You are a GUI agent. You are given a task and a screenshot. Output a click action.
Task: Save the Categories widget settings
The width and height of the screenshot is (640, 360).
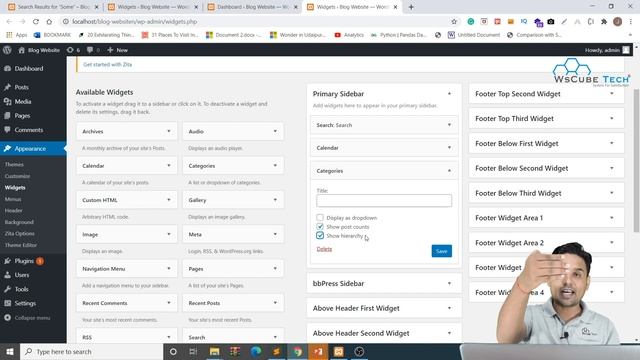[442, 251]
